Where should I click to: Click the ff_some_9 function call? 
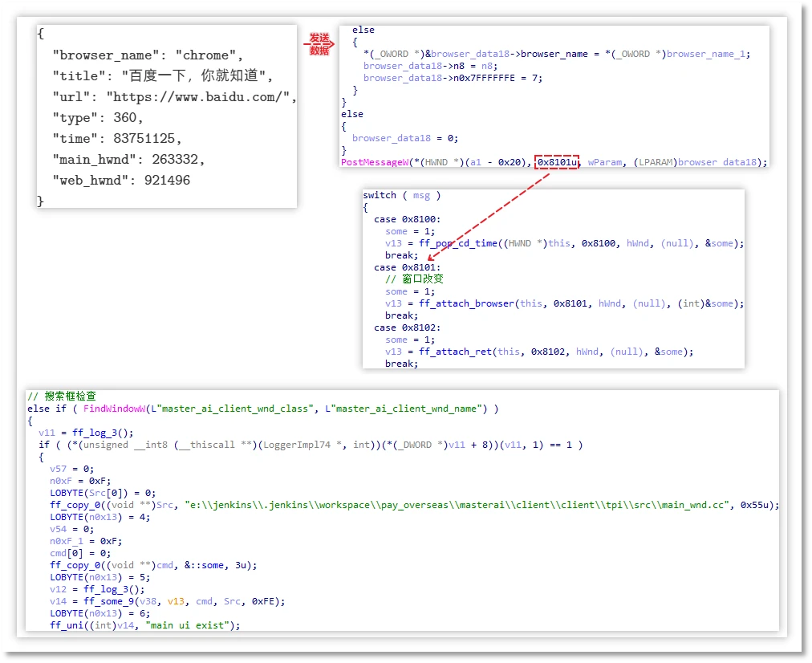[x=108, y=601]
